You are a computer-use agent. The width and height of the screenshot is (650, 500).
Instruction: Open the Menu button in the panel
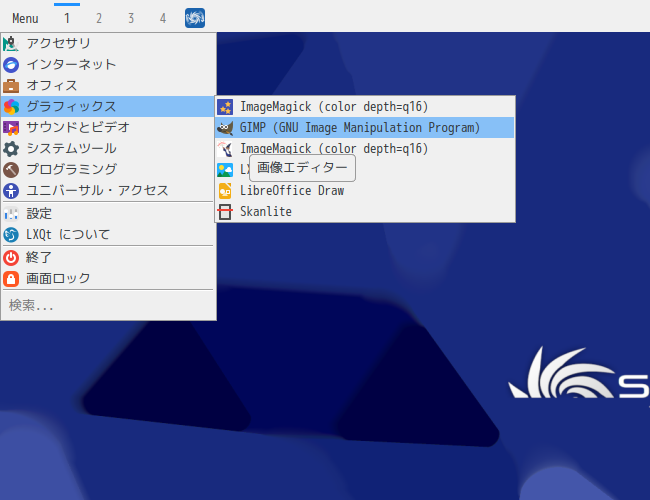[x=25, y=18]
